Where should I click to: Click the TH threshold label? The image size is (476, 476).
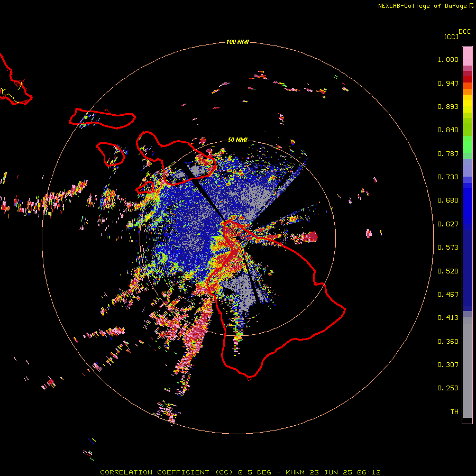pos(454,412)
